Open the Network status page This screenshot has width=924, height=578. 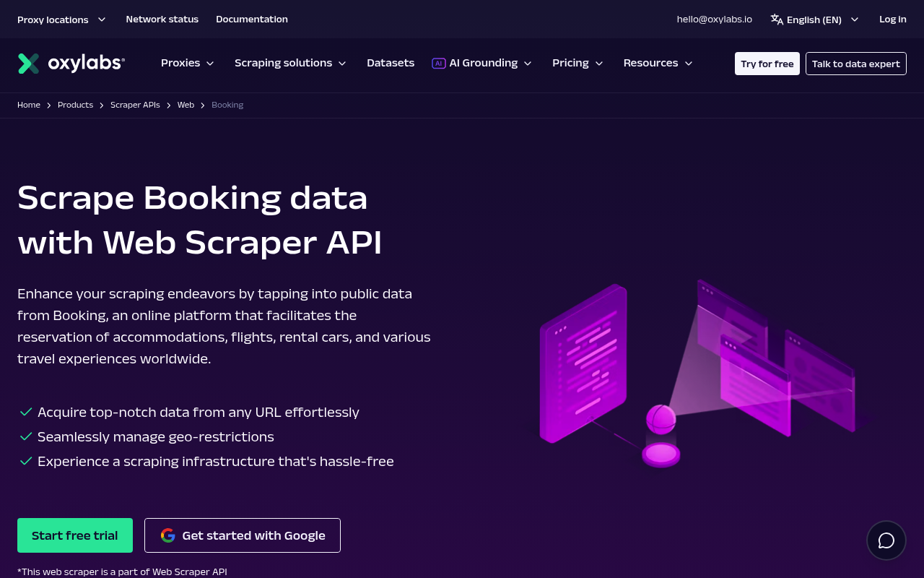[162, 20]
